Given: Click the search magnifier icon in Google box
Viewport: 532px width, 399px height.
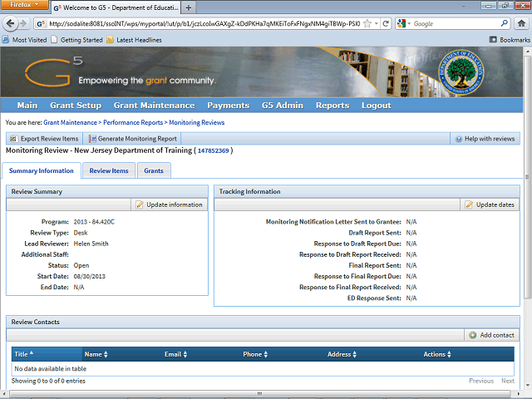Looking at the screenshot, I should 505,23.
